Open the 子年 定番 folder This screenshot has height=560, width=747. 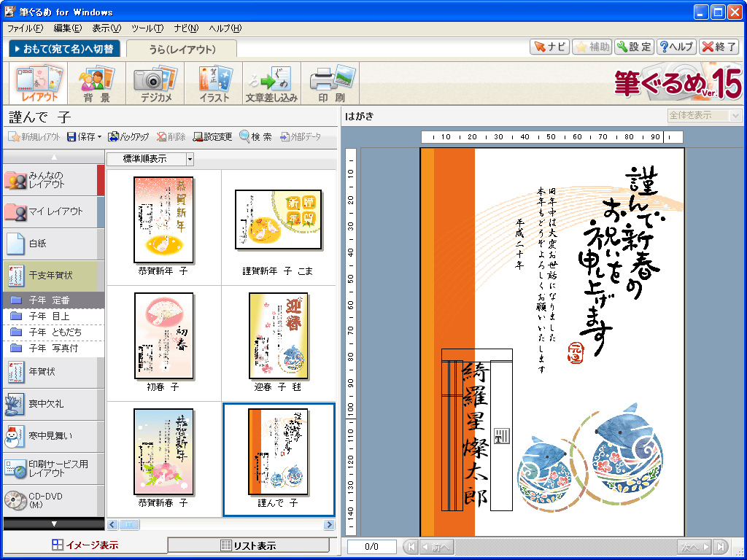(x=53, y=300)
